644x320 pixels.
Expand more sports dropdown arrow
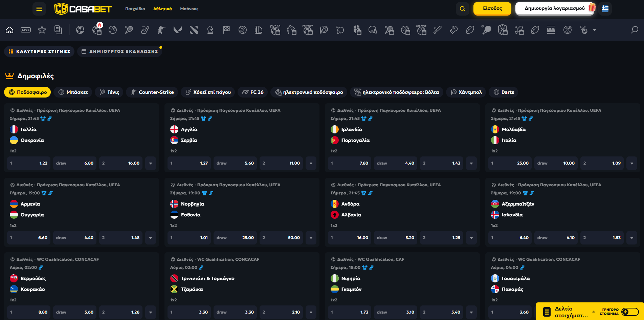(x=595, y=30)
